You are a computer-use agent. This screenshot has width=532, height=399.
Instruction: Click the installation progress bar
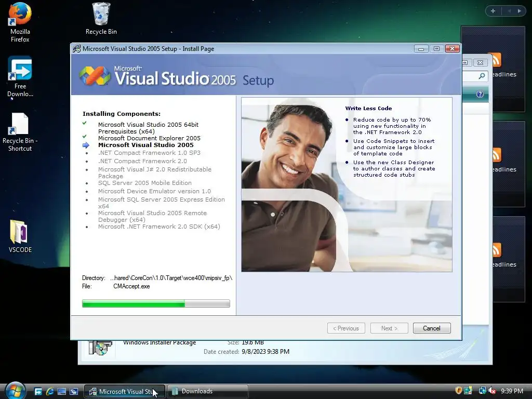point(156,303)
